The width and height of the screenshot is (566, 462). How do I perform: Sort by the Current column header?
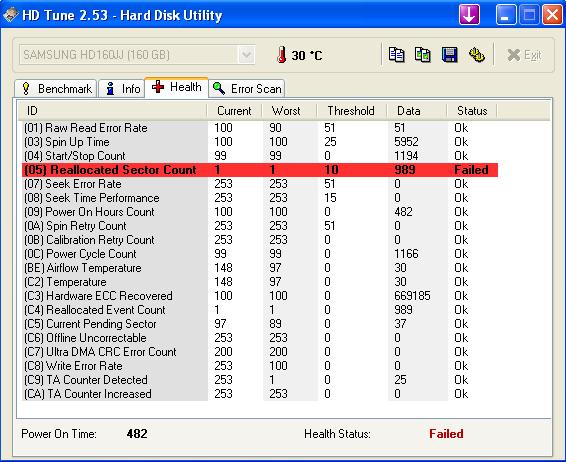234,111
